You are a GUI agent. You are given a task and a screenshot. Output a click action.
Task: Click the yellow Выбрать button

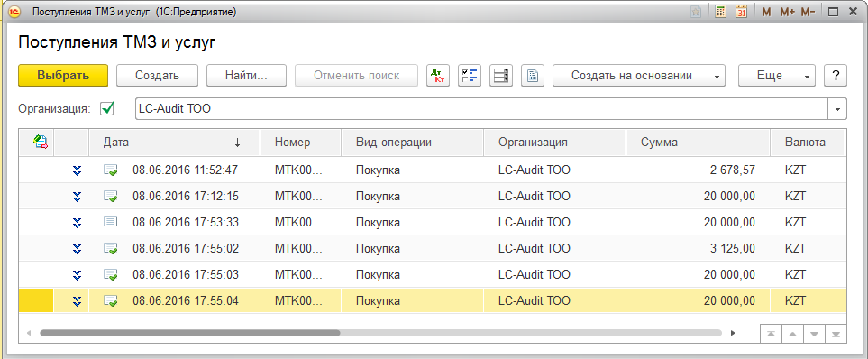(63, 76)
